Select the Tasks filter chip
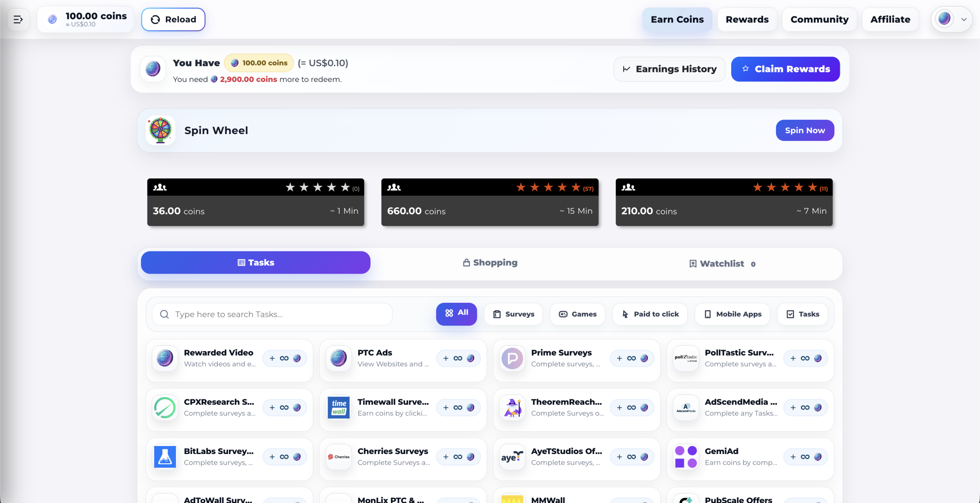 pyautogui.click(x=803, y=314)
